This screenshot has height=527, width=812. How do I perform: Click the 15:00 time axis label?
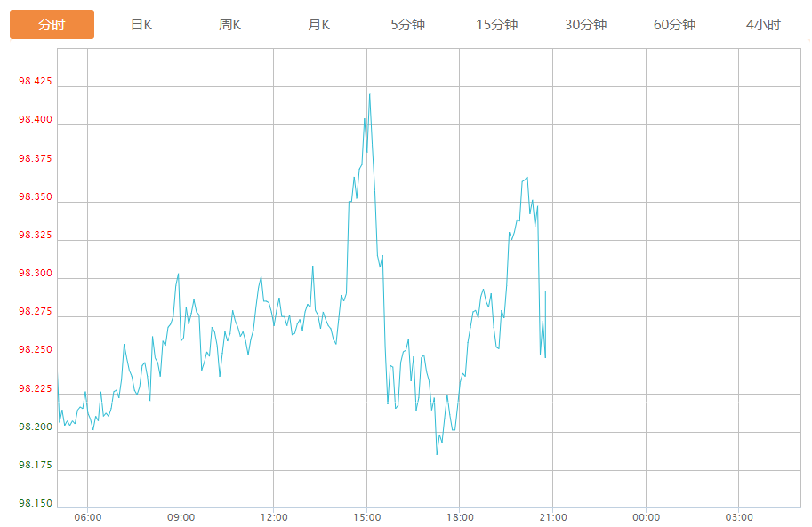click(x=367, y=517)
